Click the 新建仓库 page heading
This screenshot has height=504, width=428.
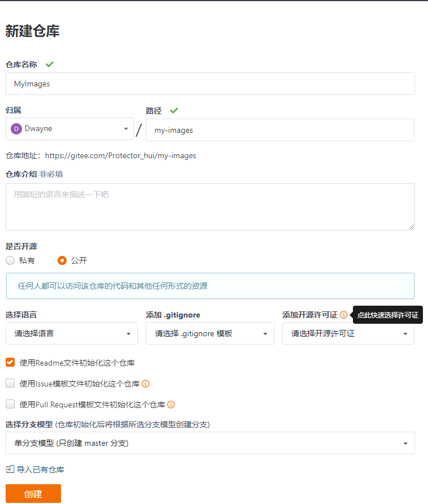click(x=32, y=31)
